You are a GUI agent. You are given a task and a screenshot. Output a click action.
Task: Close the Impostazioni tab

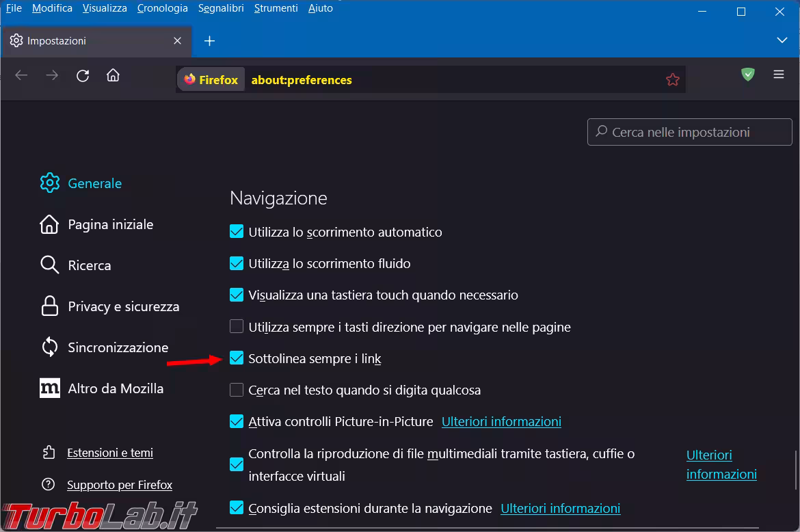coord(178,41)
